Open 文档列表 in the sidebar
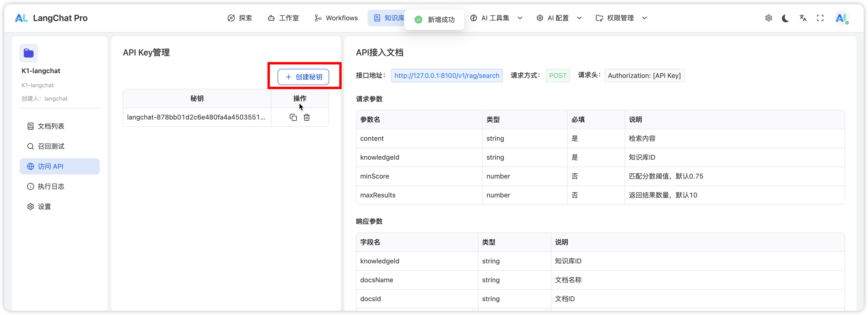Image resolution: width=868 pixels, height=315 pixels. point(51,126)
